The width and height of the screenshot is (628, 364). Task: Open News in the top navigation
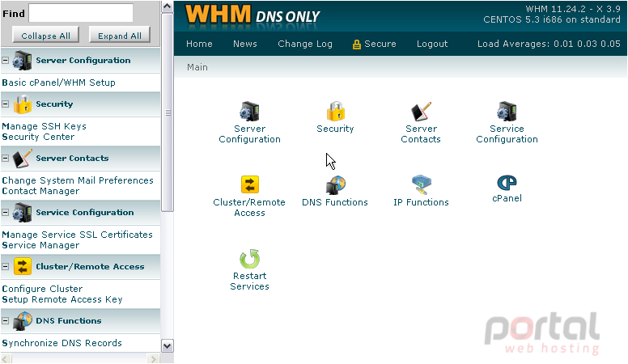tap(245, 44)
